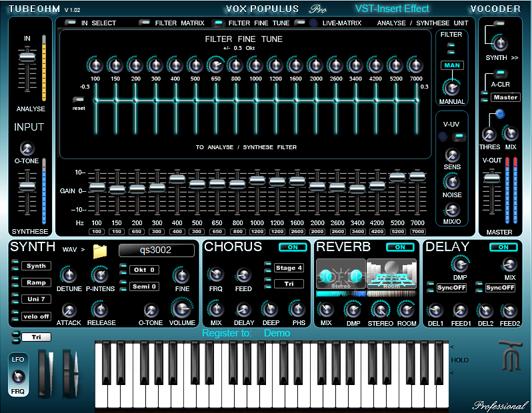Open the Master selector in Vocoder panel
This screenshot has width=532, height=413.
(x=505, y=97)
